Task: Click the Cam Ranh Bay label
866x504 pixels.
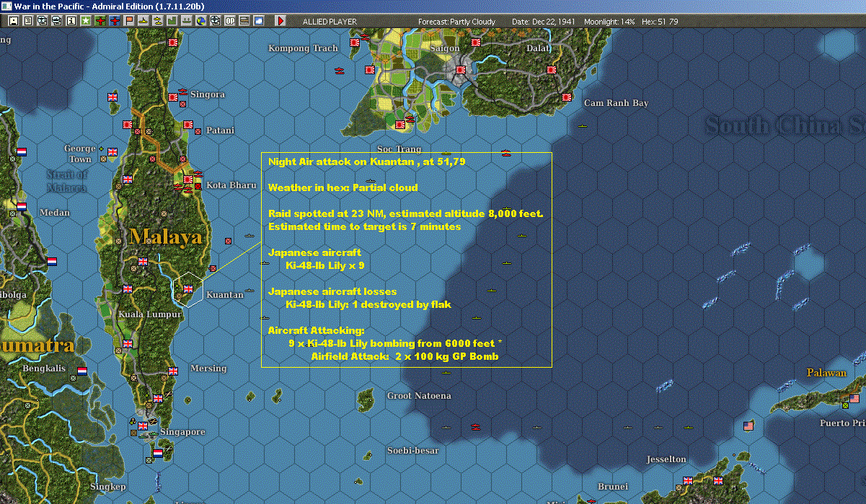Action: pyautogui.click(x=617, y=103)
